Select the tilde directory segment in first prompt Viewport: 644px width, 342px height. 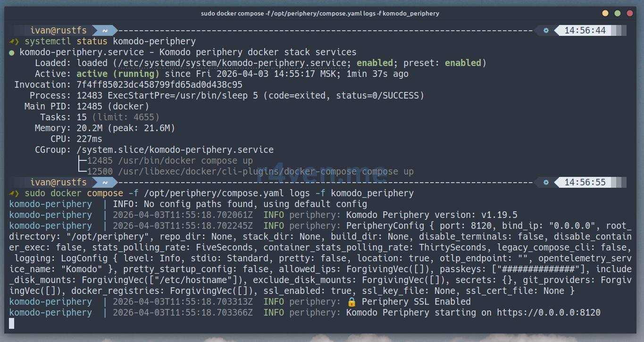click(105, 31)
